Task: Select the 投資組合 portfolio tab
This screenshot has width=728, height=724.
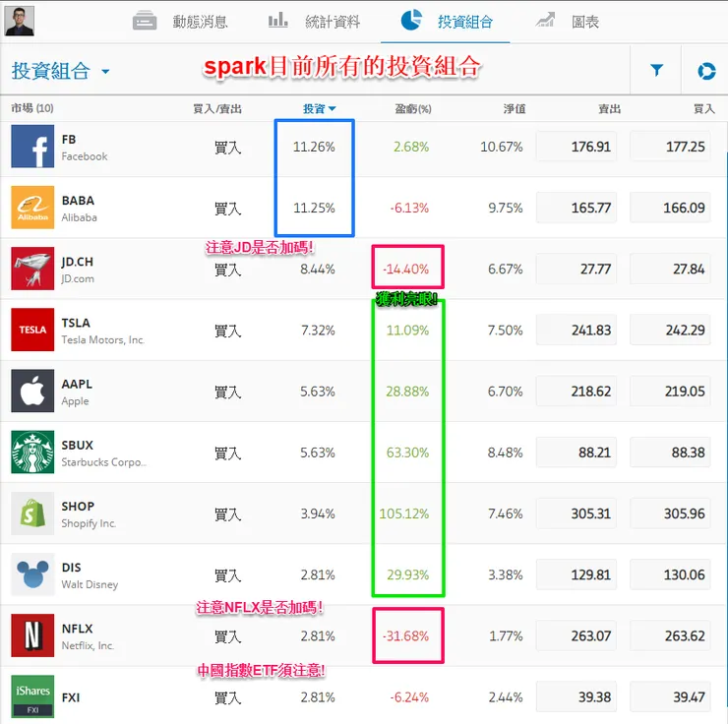Action: [465, 22]
